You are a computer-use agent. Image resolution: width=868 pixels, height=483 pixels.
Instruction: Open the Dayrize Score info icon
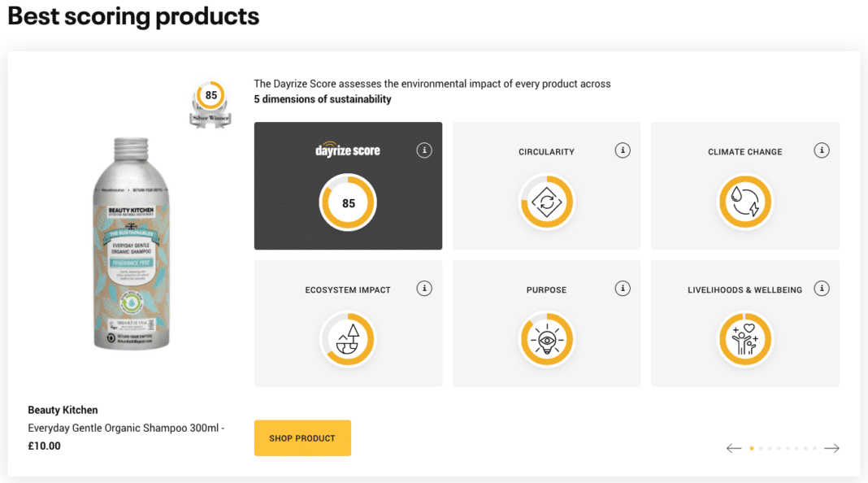pyautogui.click(x=424, y=150)
